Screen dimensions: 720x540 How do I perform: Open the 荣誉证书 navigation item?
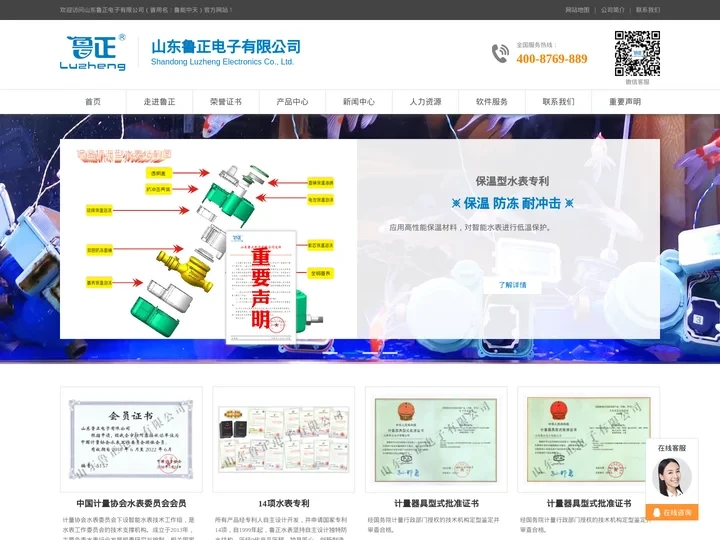tap(226, 101)
